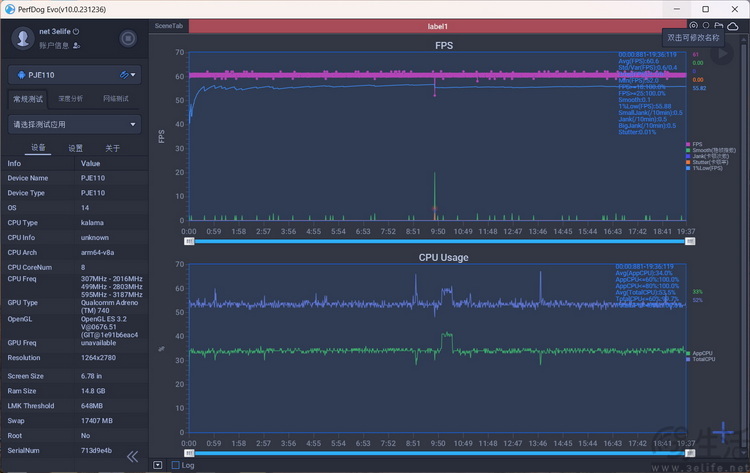The image size is (750, 473).
Task: Select the CPU Arch arm64-v8a value
Action: [98, 253]
